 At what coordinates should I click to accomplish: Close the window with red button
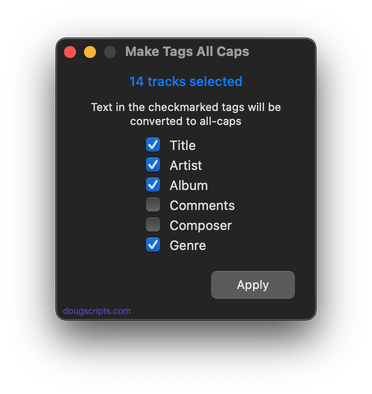point(70,52)
